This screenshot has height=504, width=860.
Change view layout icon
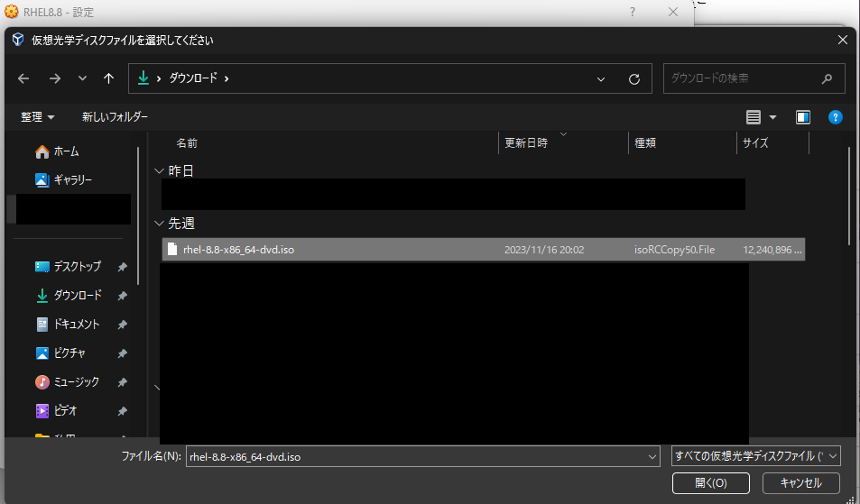pyautogui.click(x=754, y=116)
